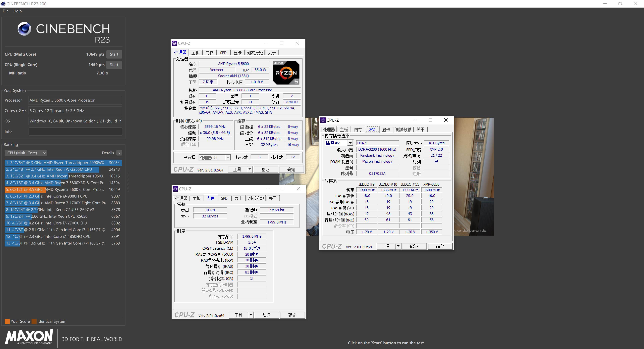Image resolution: width=644 pixels, height=349 pixels.
Task: Click the orange Your Score legend swatch
Action: pos(7,321)
